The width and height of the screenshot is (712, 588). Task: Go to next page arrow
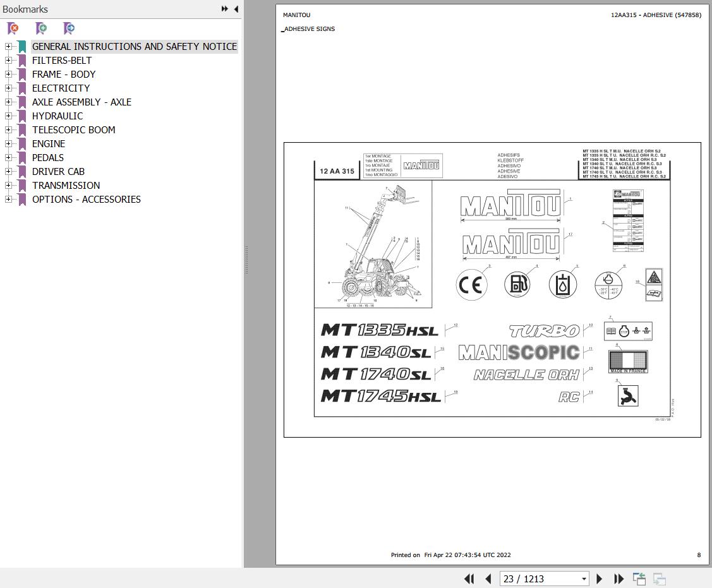click(599, 579)
